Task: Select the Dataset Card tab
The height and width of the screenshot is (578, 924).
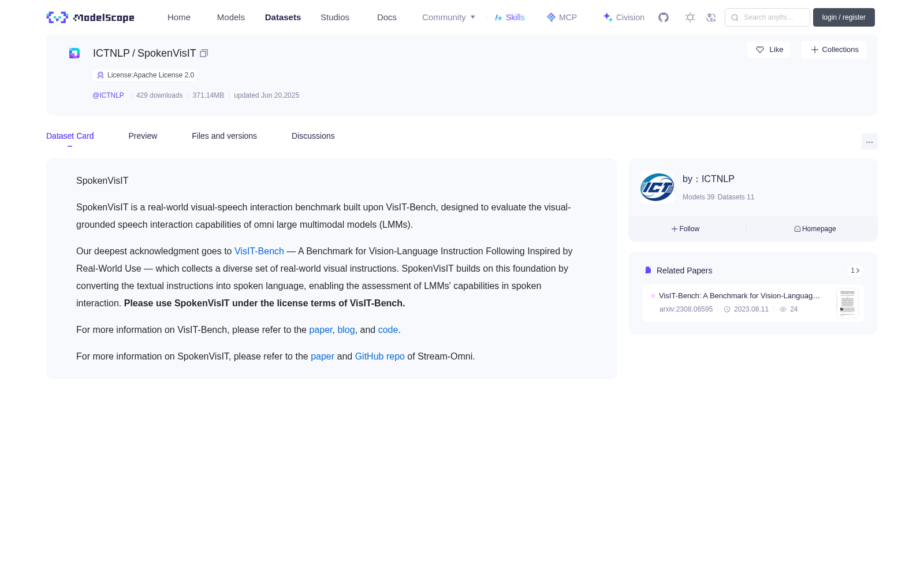Action: click(x=70, y=136)
